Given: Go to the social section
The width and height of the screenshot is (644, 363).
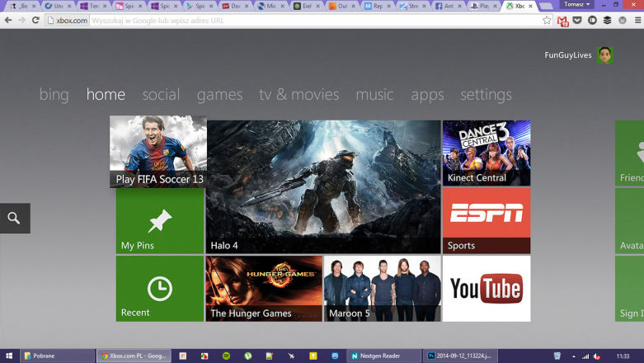Looking at the screenshot, I should pos(161,95).
